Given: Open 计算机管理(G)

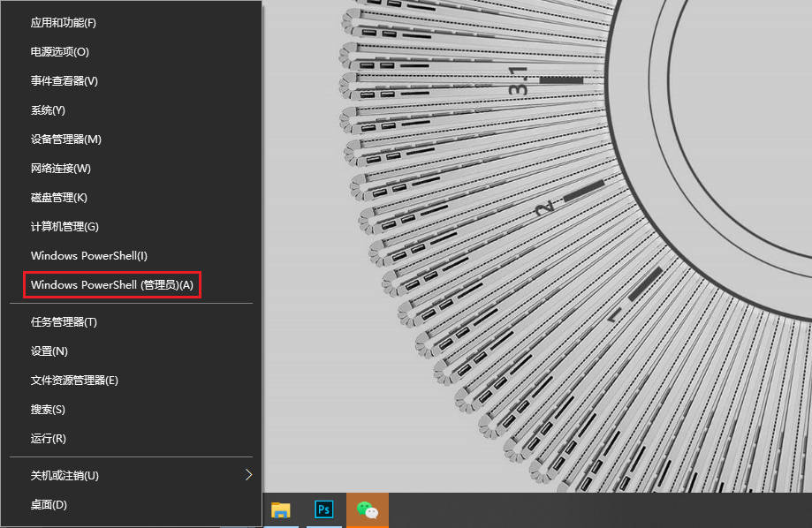Looking at the screenshot, I should pos(131,226).
